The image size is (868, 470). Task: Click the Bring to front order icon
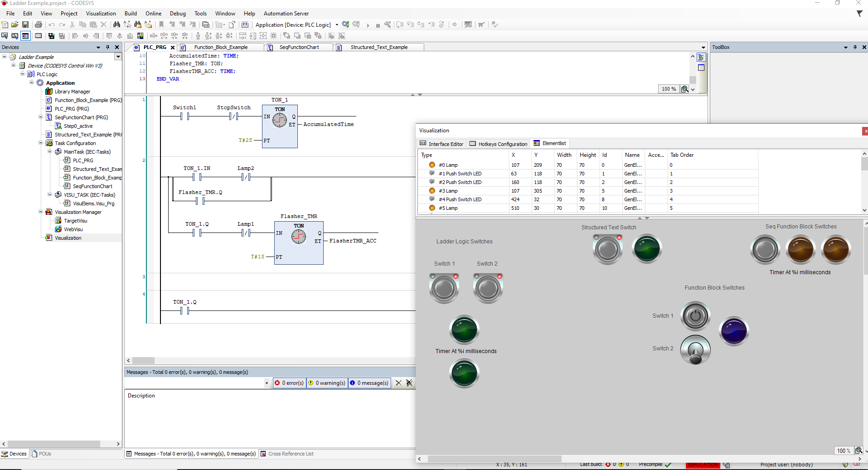pos(286,36)
